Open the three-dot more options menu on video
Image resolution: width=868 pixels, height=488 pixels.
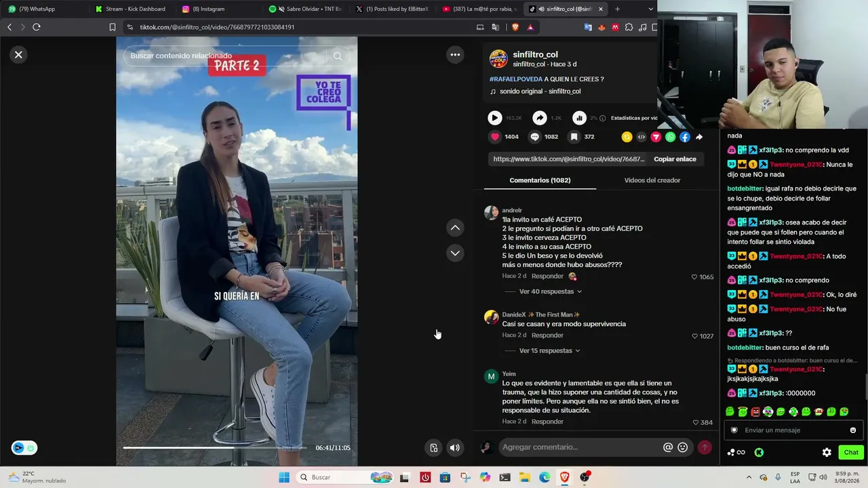tap(455, 55)
